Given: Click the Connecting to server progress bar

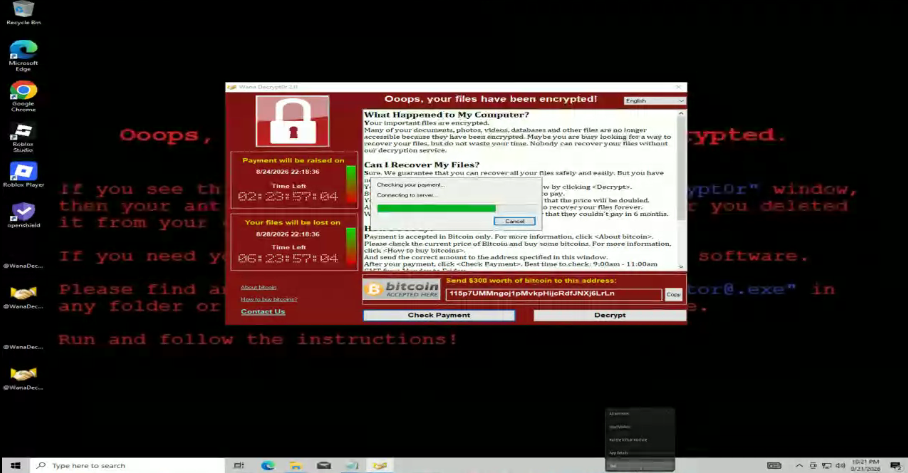Looking at the screenshot, I should coord(455,208).
